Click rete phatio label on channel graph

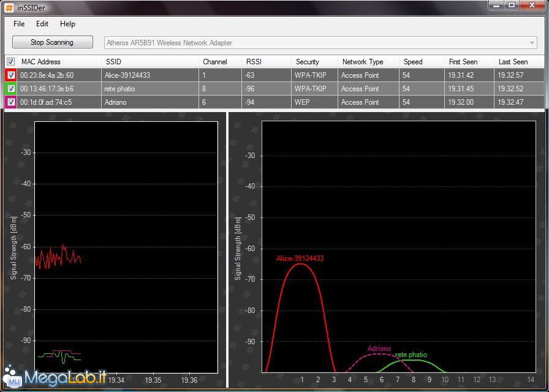coord(411,355)
